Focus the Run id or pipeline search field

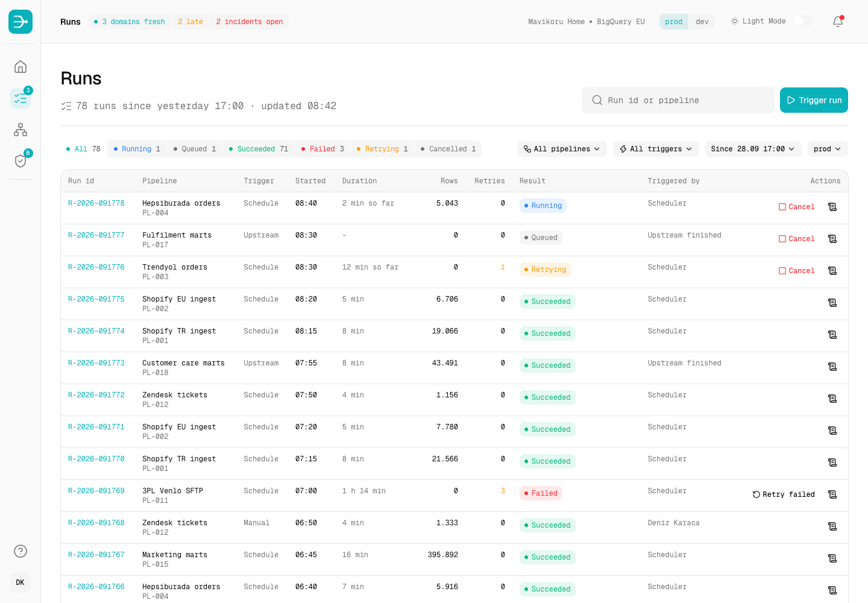[678, 100]
